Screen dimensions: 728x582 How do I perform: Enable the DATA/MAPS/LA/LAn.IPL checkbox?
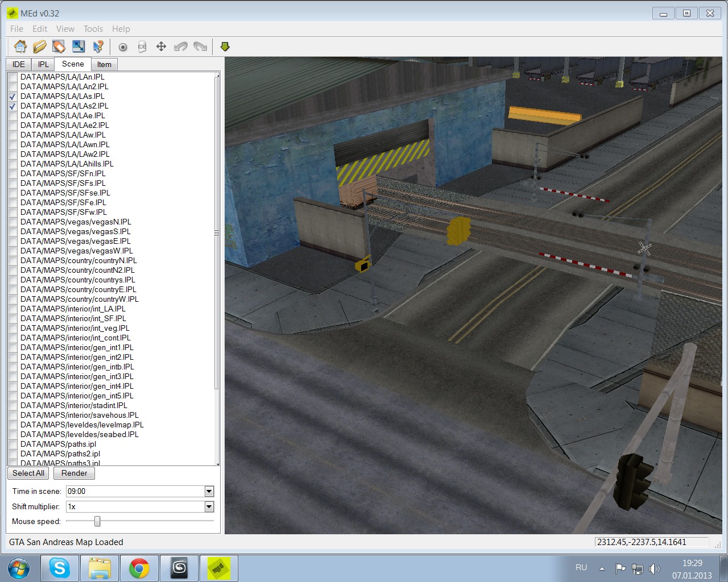13,77
